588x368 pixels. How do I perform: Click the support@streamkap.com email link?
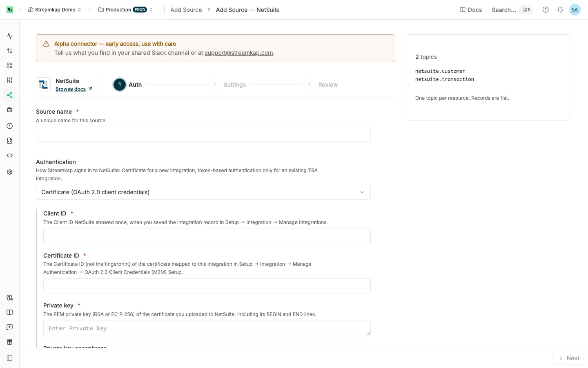239,53
